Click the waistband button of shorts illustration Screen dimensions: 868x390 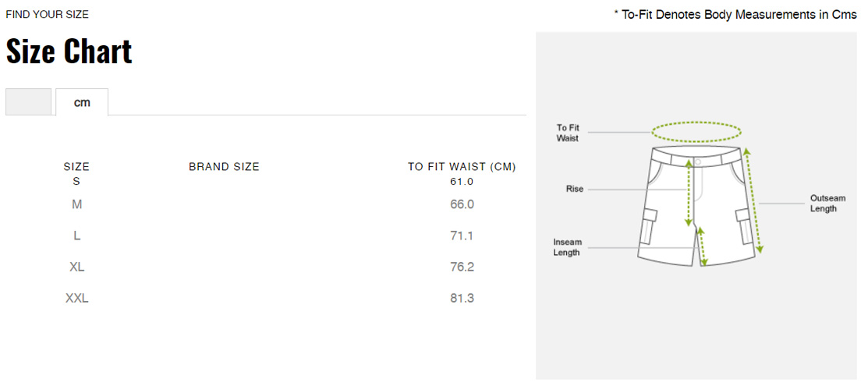(x=697, y=161)
